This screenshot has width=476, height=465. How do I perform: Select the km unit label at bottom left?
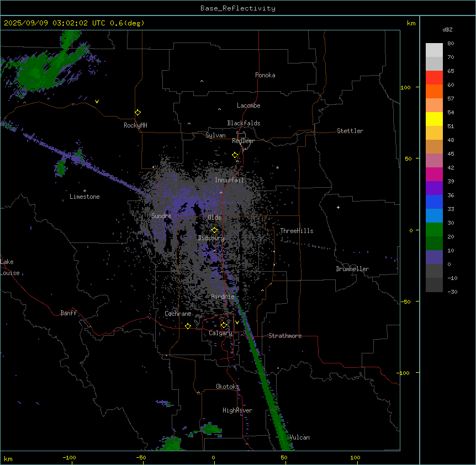tap(8, 458)
